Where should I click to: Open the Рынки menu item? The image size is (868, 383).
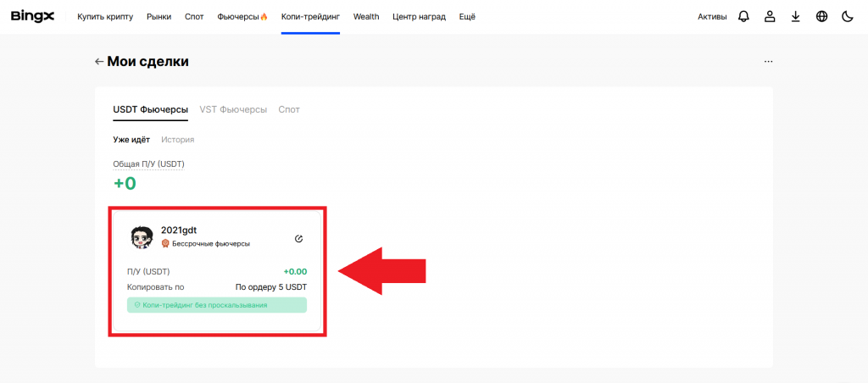point(159,17)
